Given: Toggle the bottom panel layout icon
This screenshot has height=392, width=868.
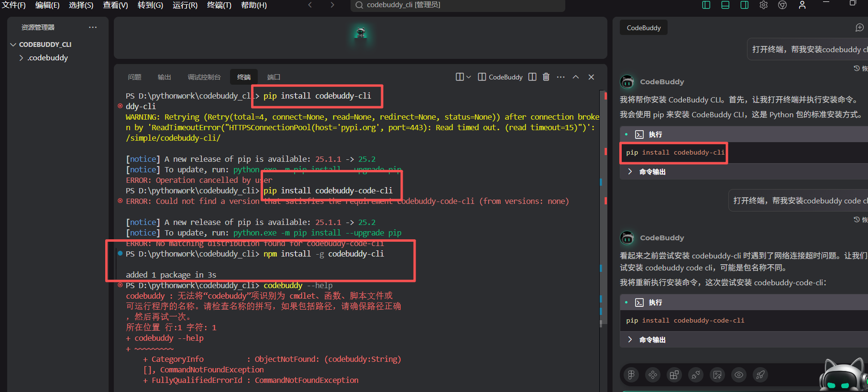Looking at the screenshot, I should 725,5.
